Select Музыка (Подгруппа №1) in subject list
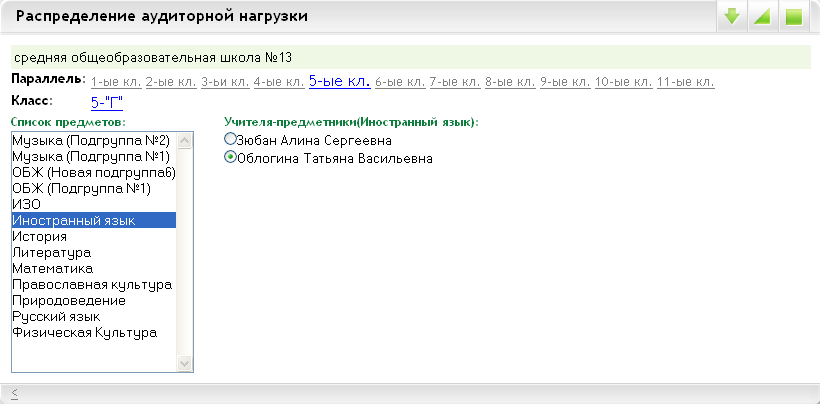The height and width of the screenshot is (404, 820). tap(94, 156)
